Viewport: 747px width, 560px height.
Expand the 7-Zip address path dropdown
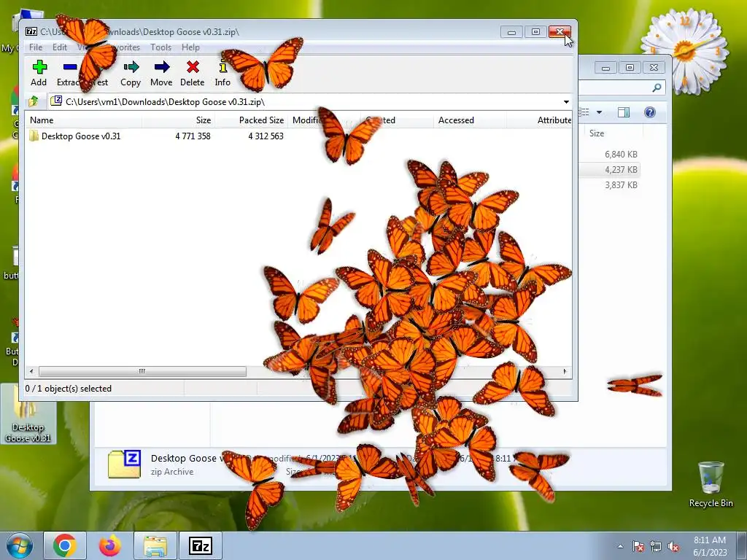[x=566, y=102]
